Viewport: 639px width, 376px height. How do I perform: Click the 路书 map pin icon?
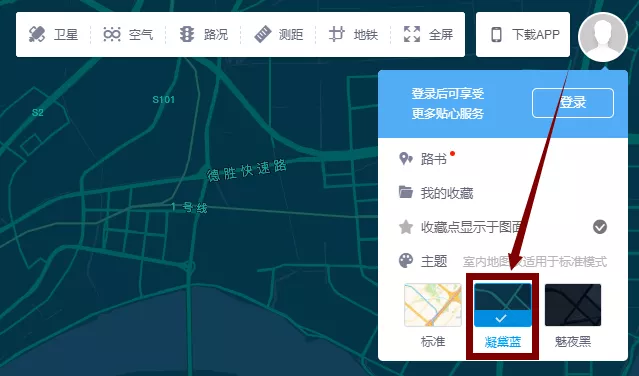[x=405, y=158]
